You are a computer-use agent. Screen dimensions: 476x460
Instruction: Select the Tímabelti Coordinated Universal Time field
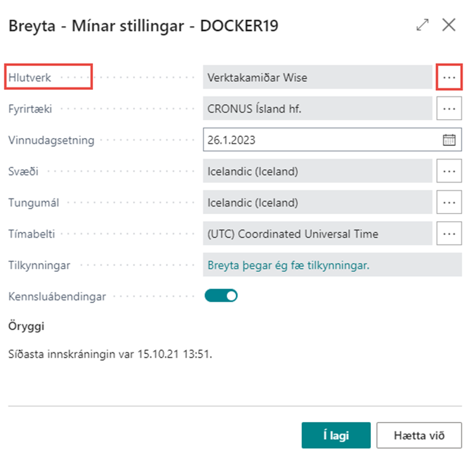click(x=317, y=234)
